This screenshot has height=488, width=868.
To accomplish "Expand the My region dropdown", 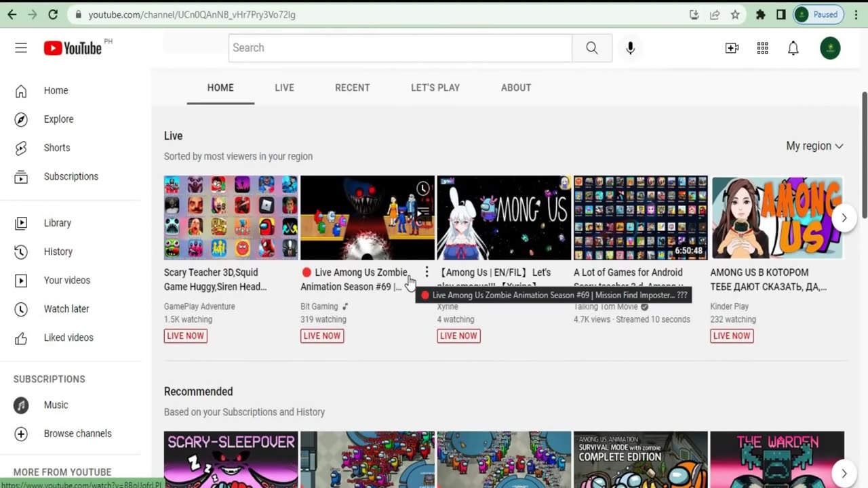I will coord(814,146).
